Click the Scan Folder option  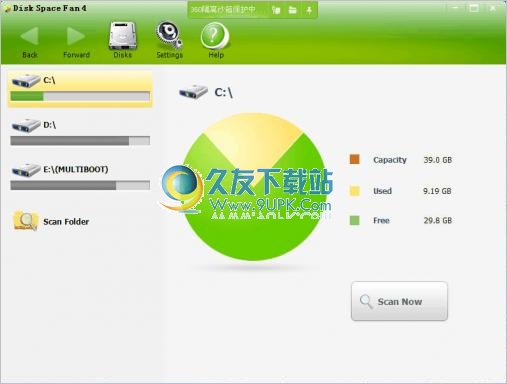coord(51,221)
